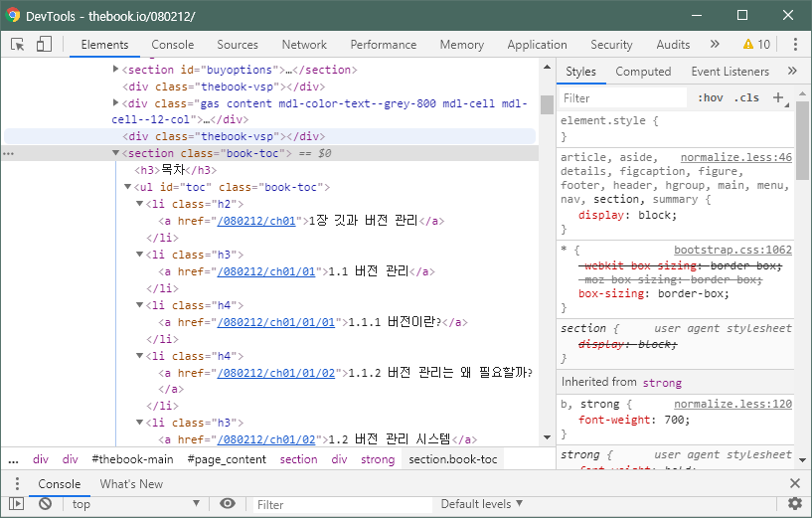Click DOM tree scrollbar thumb
This screenshot has height=518, width=812.
click(x=547, y=104)
